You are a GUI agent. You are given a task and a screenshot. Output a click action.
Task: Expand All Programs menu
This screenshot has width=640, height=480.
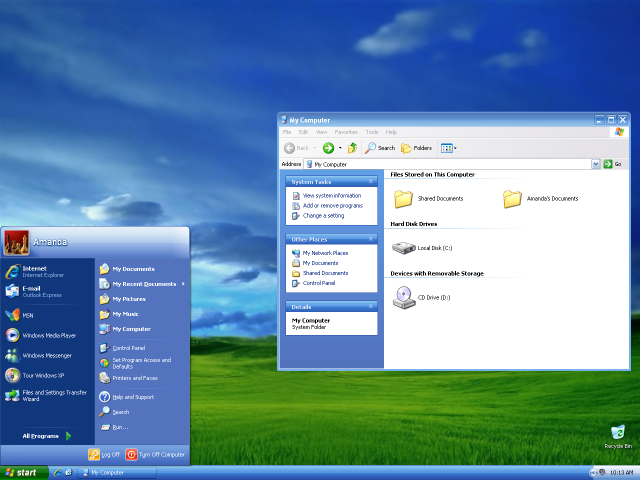tap(47, 436)
